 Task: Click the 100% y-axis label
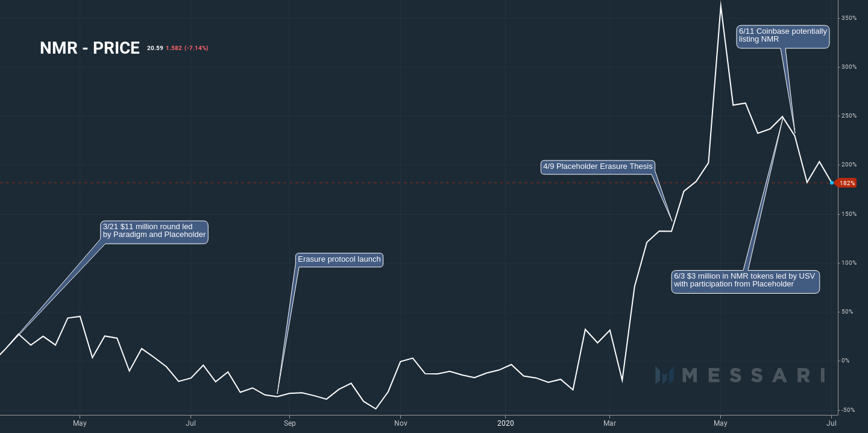(x=849, y=263)
